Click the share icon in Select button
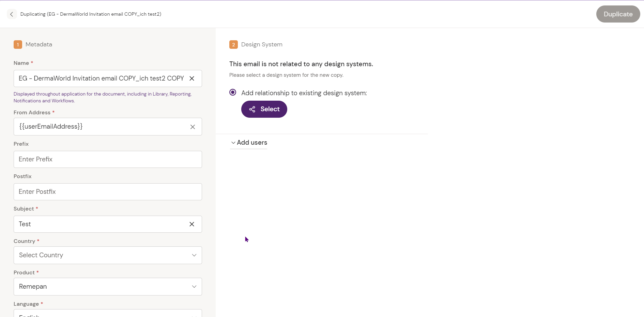The height and width of the screenshot is (317, 644). click(252, 109)
